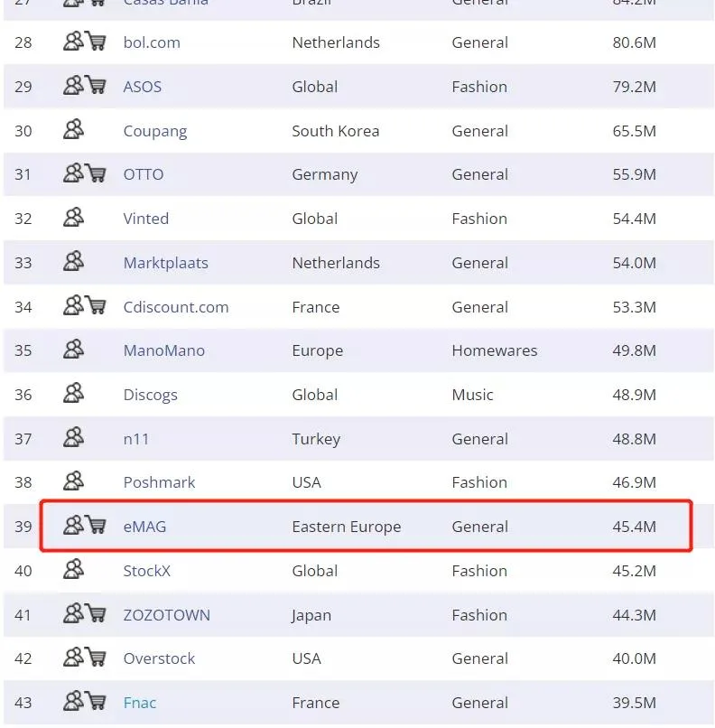Click the people icon beside Fnac
Viewport: 715px width, 728px height.
pyautogui.click(x=74, y=702)
